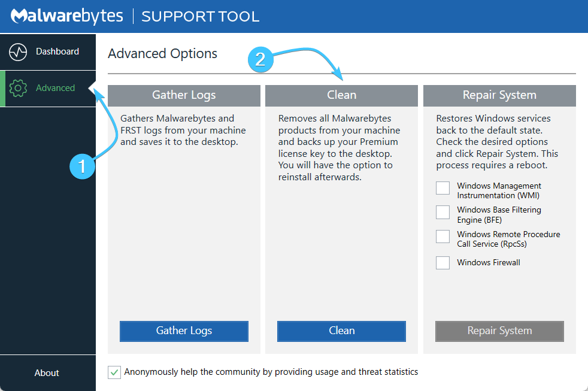
Task: Enable Windows Management Instrumentation (WMI) checkbox
Action: point(443,188)
